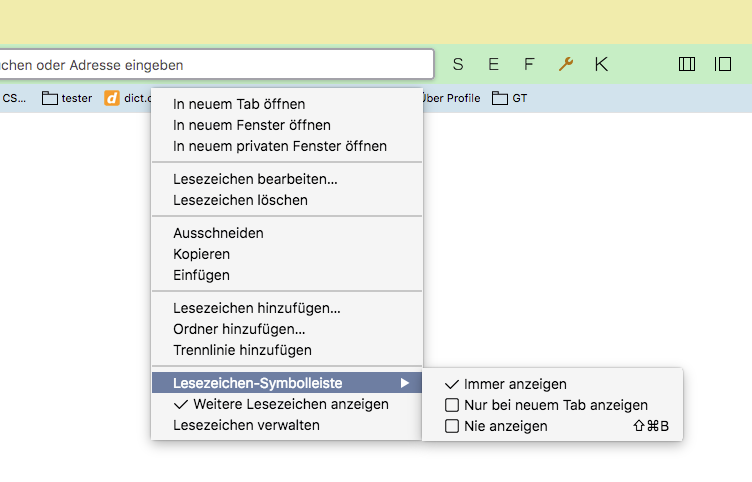The width and height of the screenshot is (752, 482).
Task: Click Lesezeichen löschen
Action: pos(240,200)
